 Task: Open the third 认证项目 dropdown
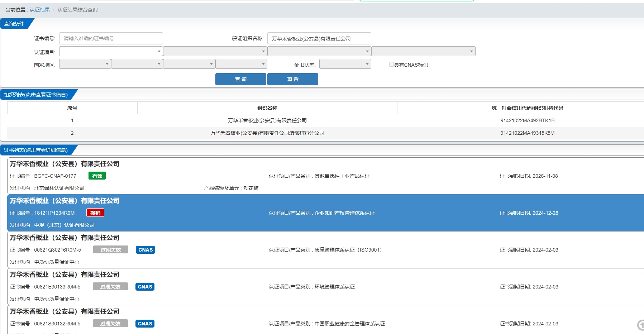319,51
